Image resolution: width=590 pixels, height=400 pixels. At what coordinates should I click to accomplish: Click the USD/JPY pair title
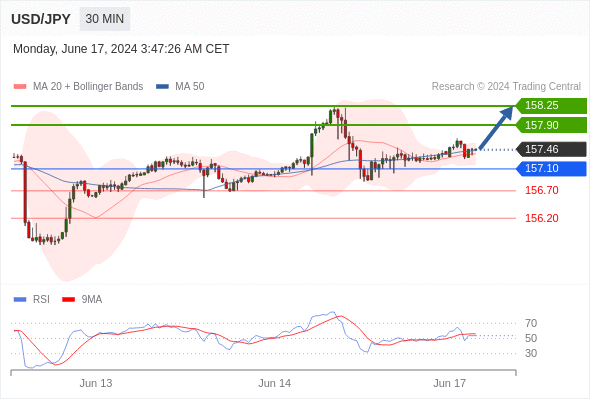tap(41, 19)
